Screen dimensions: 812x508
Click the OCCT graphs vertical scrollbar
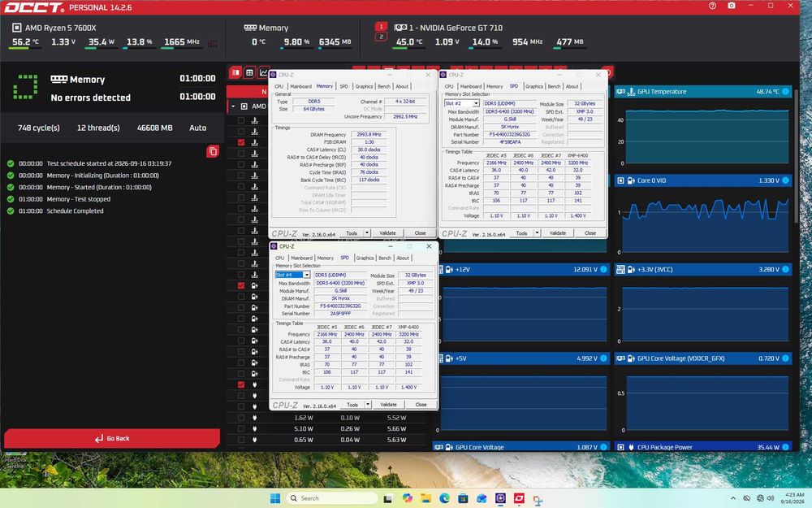tap(797, 155)
